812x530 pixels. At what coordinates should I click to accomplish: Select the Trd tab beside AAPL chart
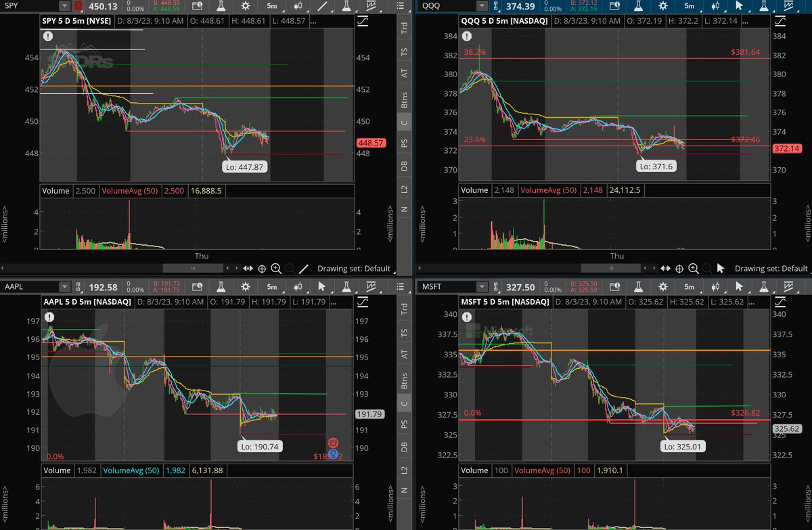pyautogui.click(x=404, y=309)
